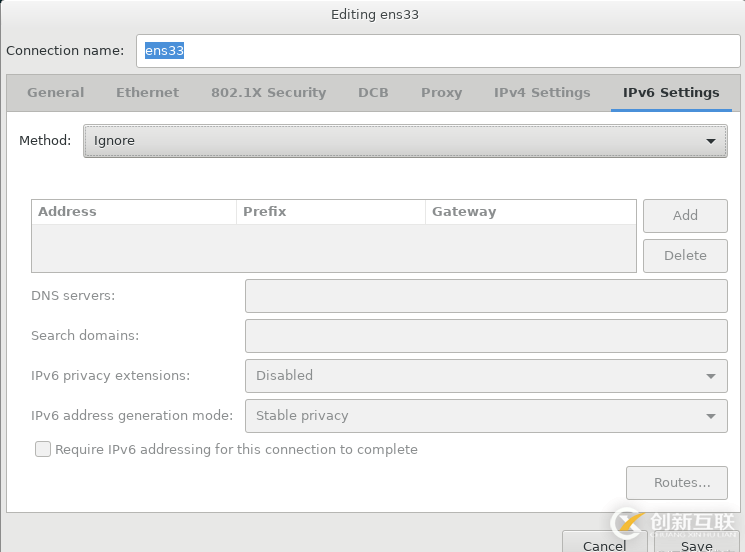Click the Delete address button
The width and height of the screenshot is (745, 552).
click(685, 256)
